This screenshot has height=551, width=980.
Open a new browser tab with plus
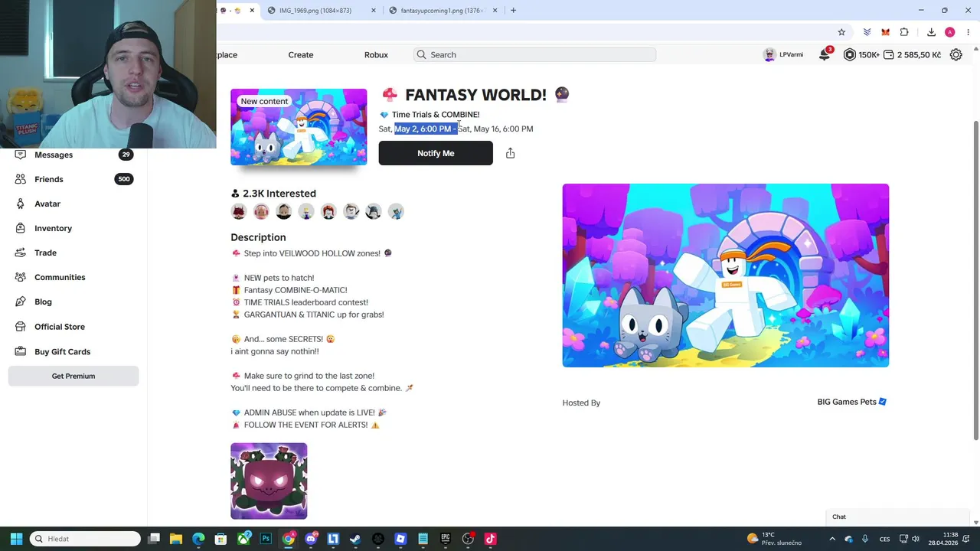(x=513, y=10)
